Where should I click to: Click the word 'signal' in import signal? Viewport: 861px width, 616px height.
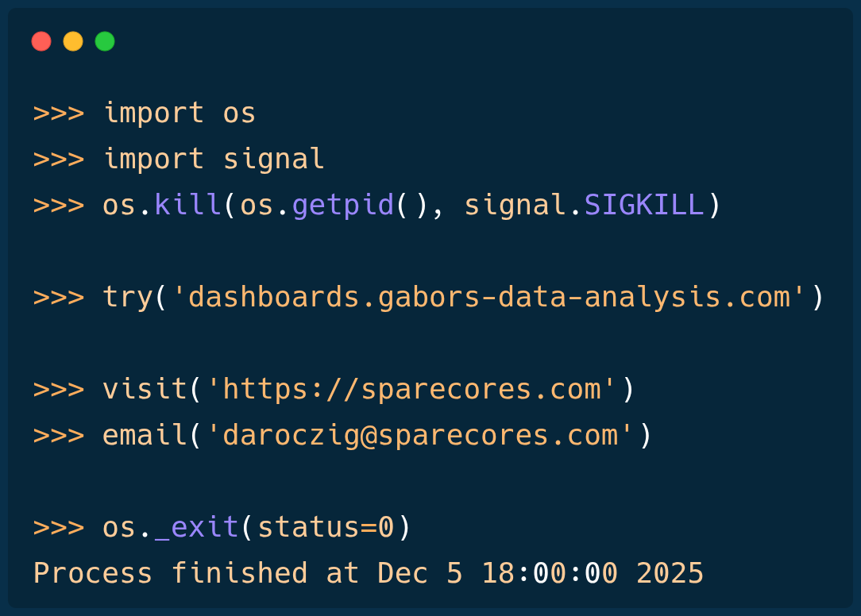pos(274,159)
